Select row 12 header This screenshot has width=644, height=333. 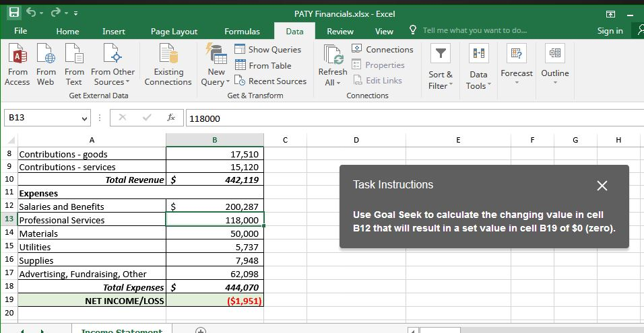[9, 207]
